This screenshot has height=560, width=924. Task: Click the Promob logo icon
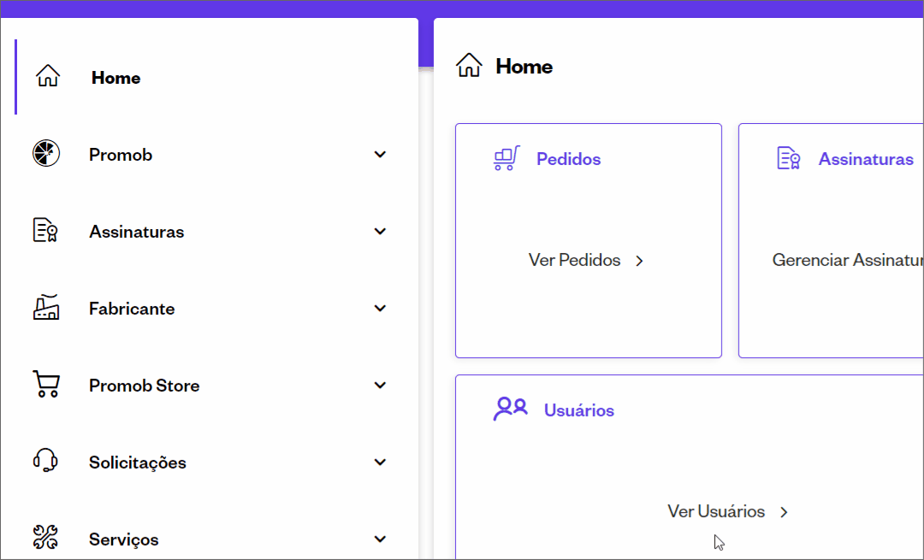click(x=46, y=153)
